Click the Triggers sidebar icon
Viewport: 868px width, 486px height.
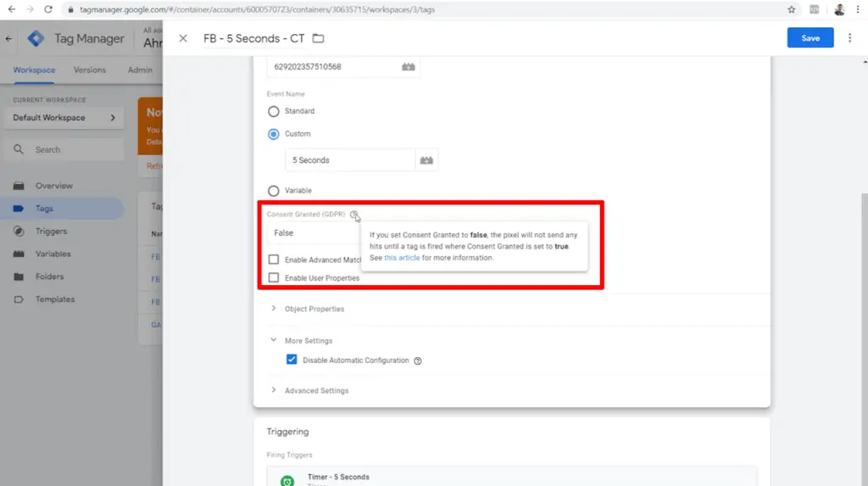(x=19, y=231)
